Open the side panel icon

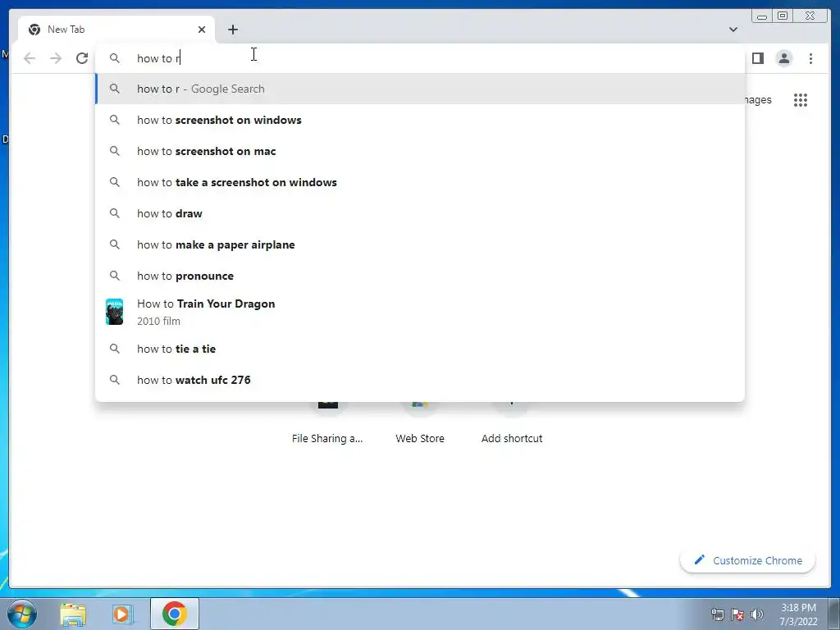pos(757,58)
